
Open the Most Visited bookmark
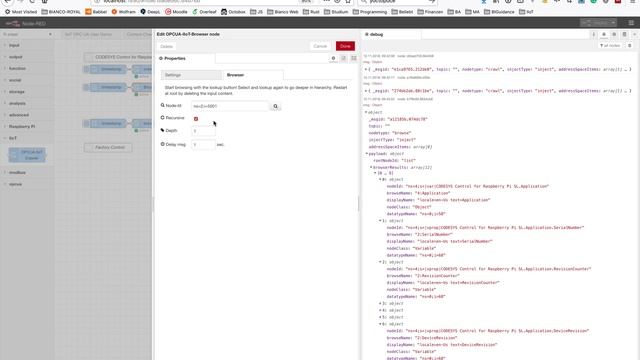(21, 12)
